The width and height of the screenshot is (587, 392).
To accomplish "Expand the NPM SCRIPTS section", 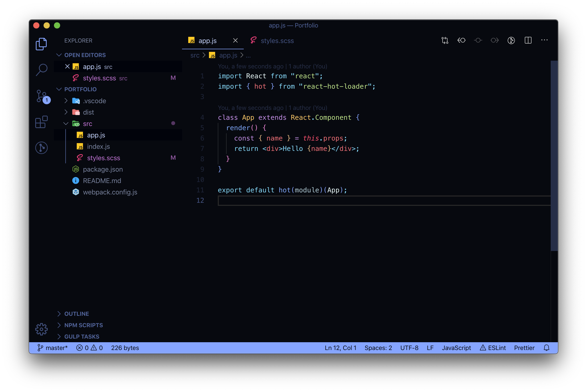I will 83,325.
